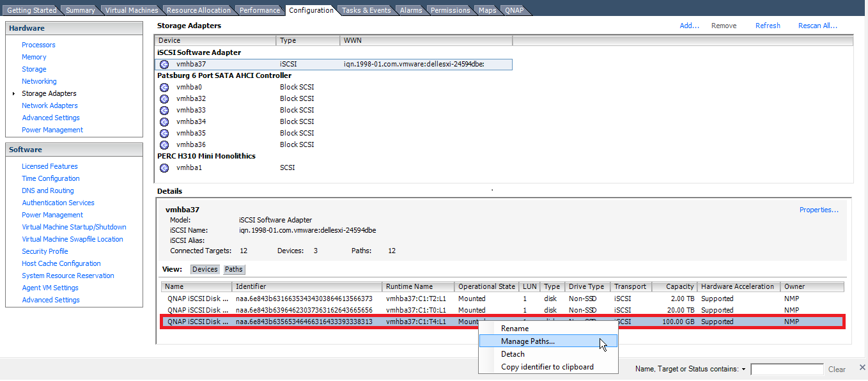The width and height of the screenshot is (868, 381).
Task: Click the vmhba37 iSCSI adapter icon
Action: (164, 65)
